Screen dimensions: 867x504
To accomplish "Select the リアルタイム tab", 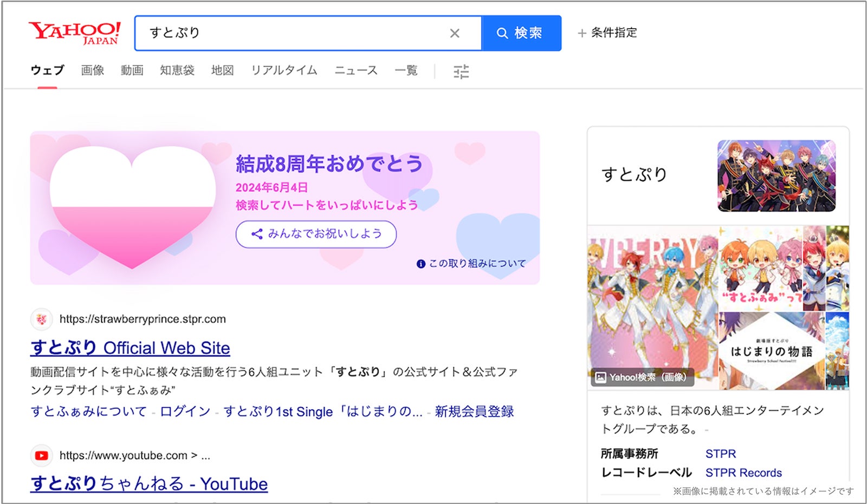I will (x=284, y=70).
